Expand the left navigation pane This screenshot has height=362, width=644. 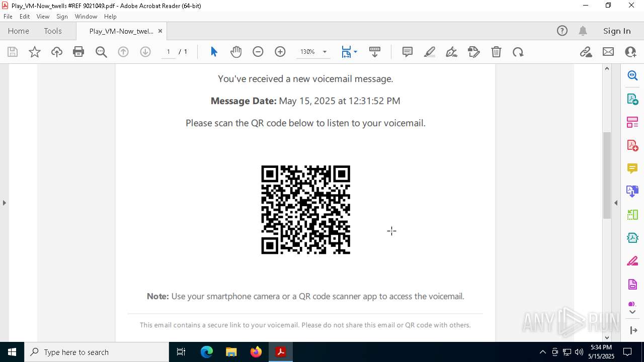point(5,203)
